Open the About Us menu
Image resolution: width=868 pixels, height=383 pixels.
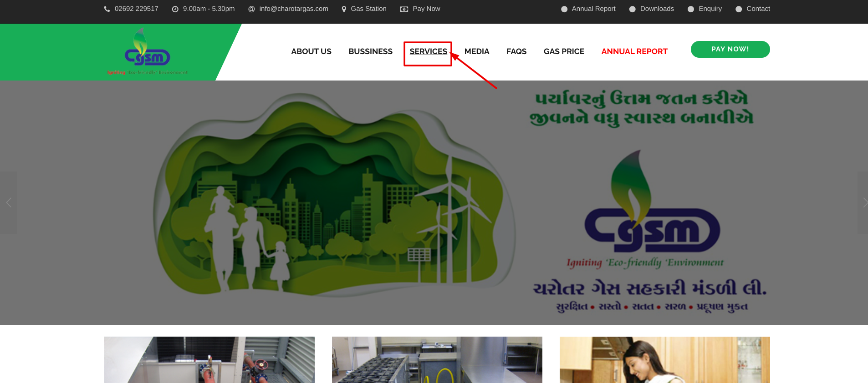(311, 51)
